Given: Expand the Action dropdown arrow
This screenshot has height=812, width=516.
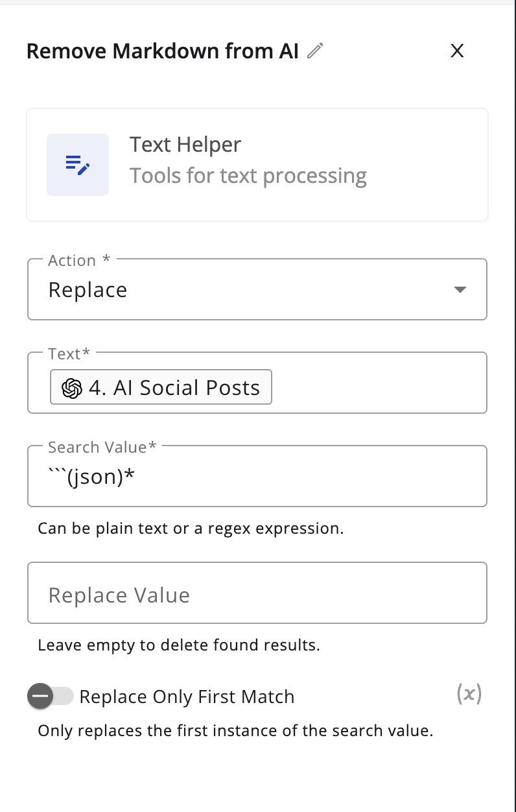Looking at the screenshot, I should tap(460, 290).
